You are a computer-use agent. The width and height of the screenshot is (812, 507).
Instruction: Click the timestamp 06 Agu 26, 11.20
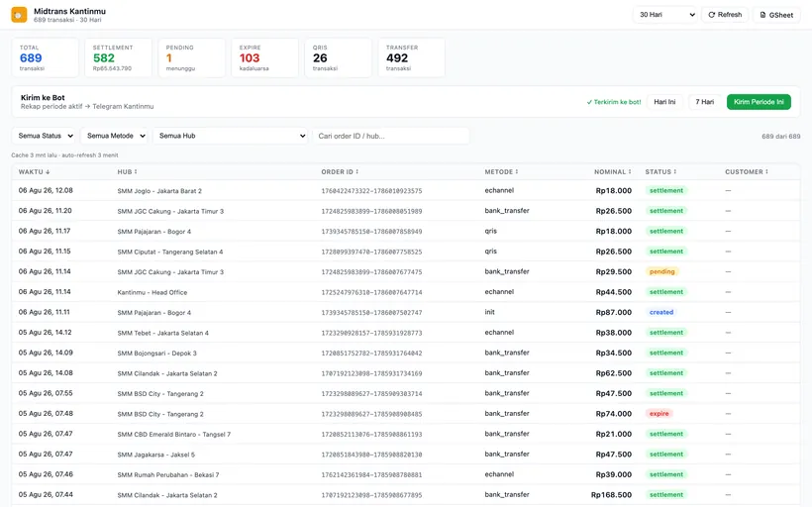(45, 211)
